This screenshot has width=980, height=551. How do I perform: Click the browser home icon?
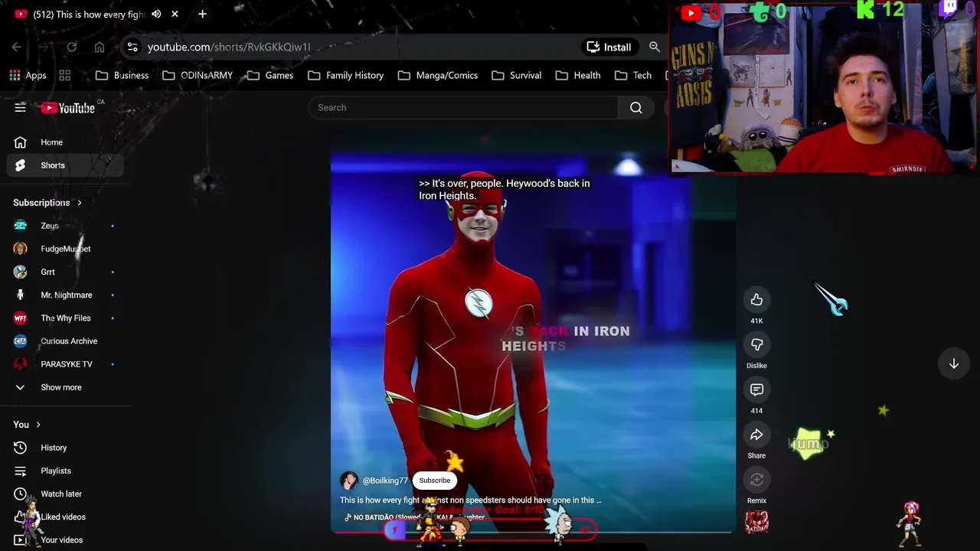[100, 47]
